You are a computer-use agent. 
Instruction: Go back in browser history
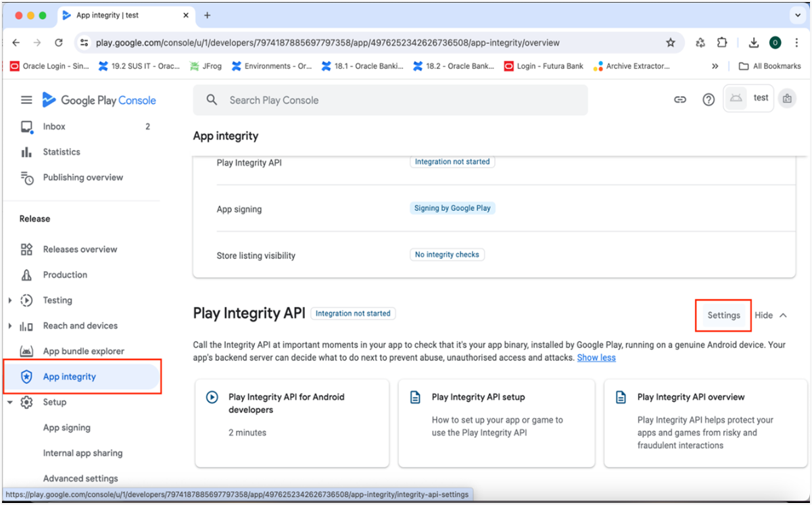[16, 43]
